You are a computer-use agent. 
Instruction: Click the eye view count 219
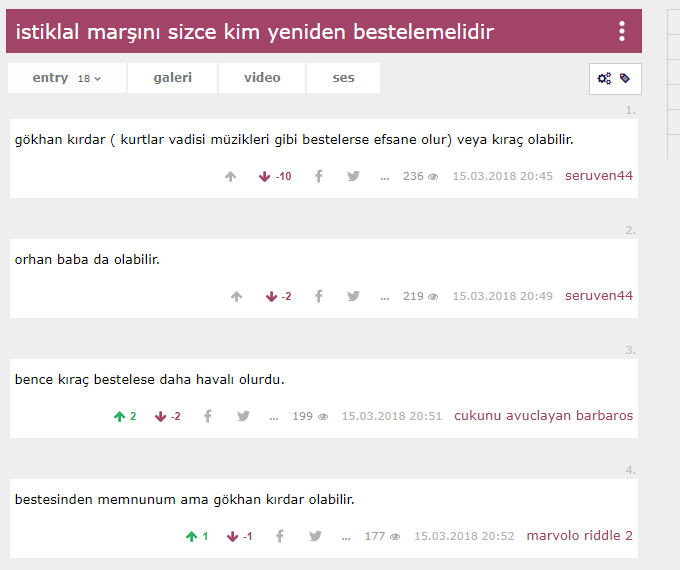click(420, 296)
